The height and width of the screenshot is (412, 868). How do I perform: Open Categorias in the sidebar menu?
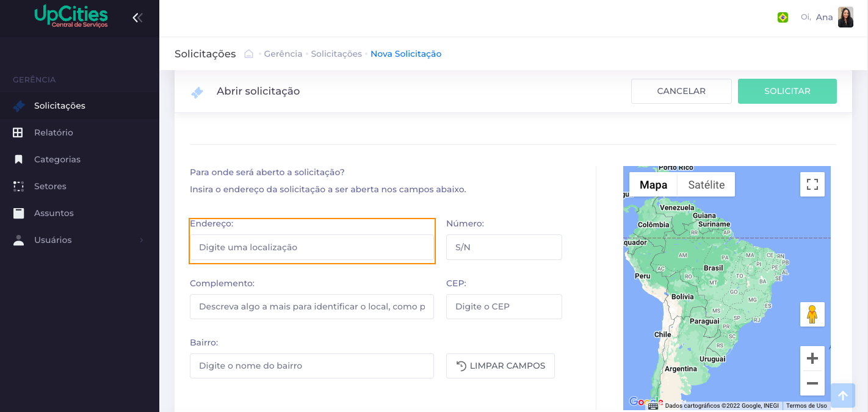pyautogui.click(x=79, y=159)
